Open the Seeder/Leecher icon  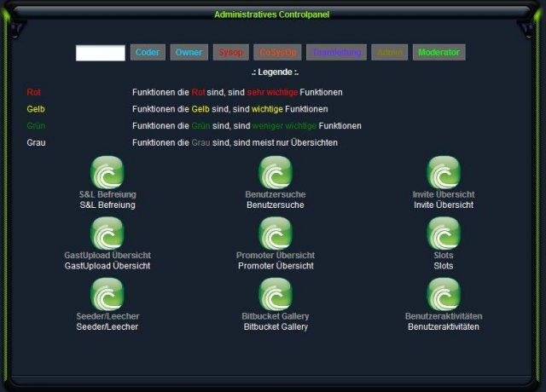pos(107,294)
